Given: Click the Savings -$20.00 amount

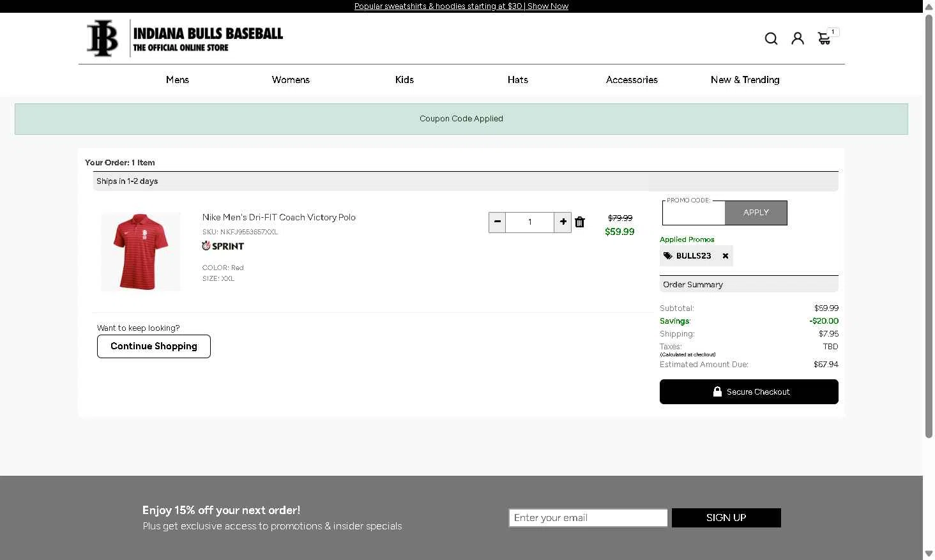Looking at the screenshot, I should 824,321.
